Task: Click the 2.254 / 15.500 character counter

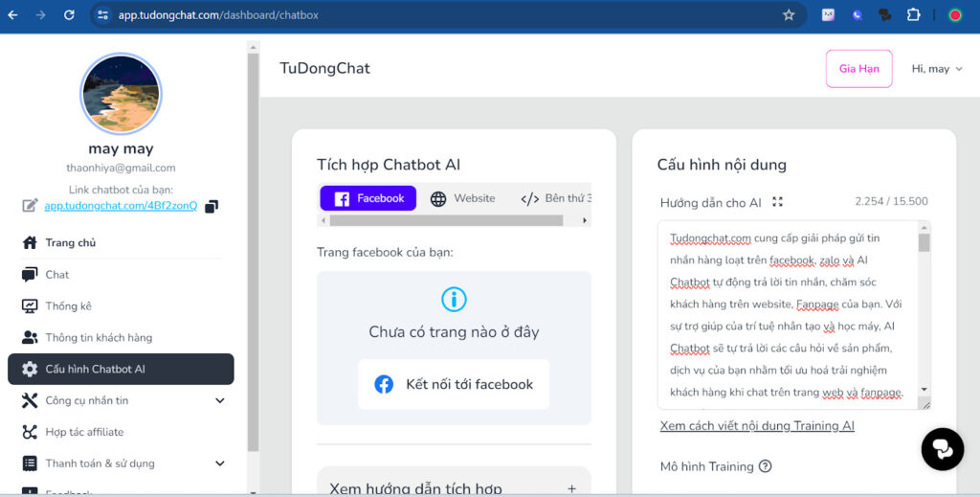Action: 891,201
